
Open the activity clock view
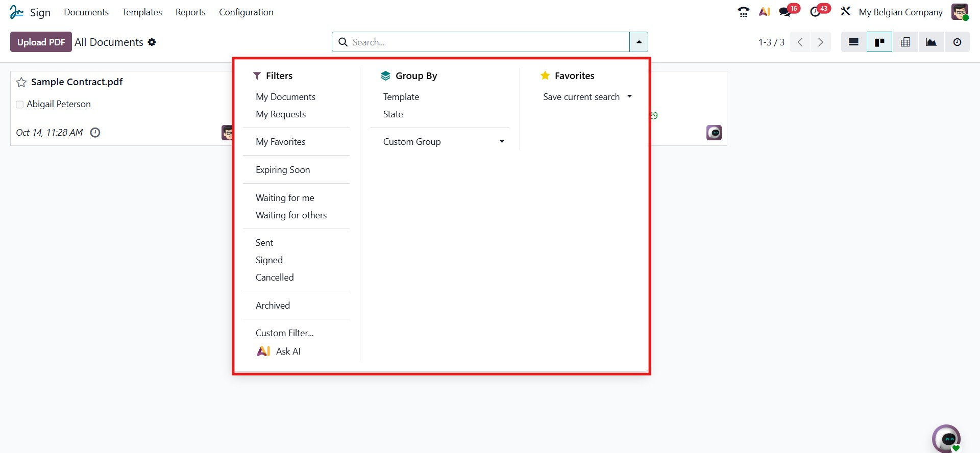tap(957, 42)
